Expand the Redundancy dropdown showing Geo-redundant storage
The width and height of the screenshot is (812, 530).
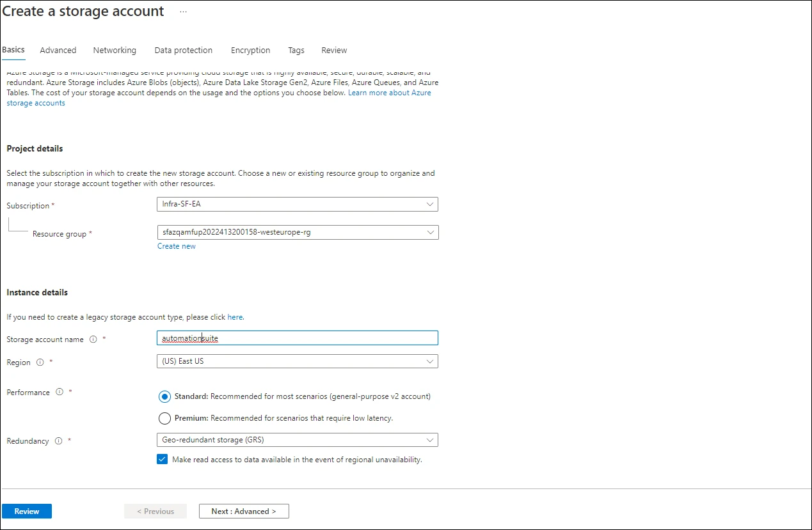point(298,440)
